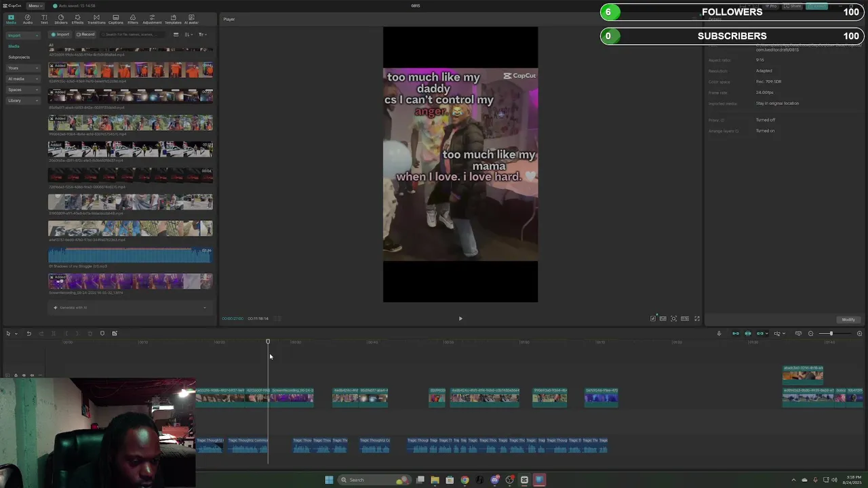The width and height of the screenshot is (868, 488).
Task: Open the Templates panel
Action: [173, 19]
